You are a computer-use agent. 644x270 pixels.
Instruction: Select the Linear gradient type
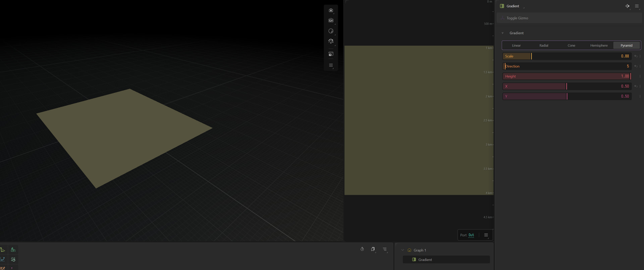(516, 45)
